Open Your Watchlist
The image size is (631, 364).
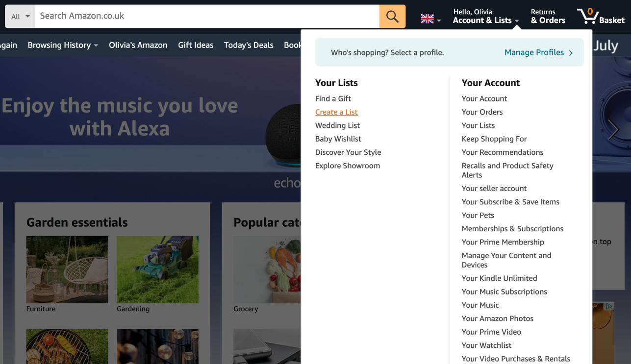point(486,345)
